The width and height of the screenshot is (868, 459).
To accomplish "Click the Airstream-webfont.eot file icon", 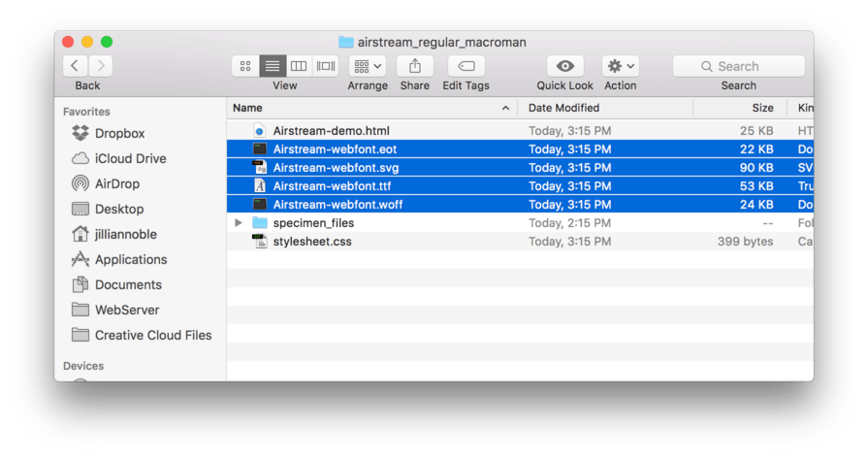I will (259, 148).
